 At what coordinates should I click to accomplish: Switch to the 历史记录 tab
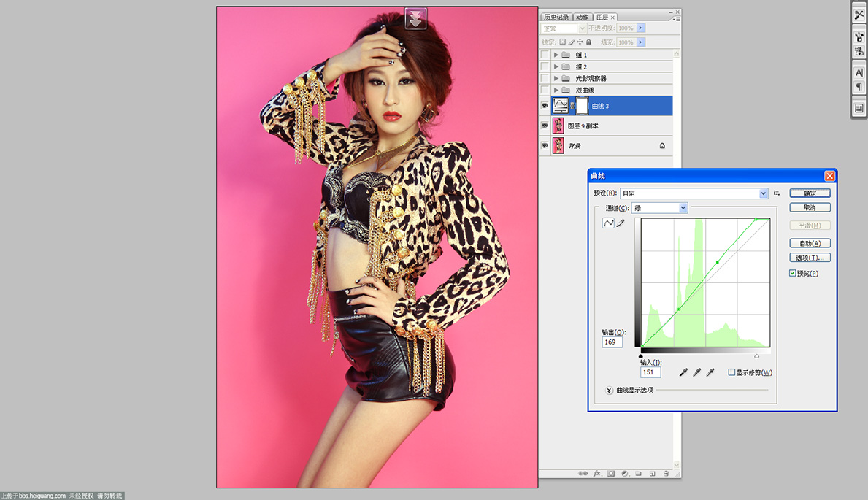click(556, 18)
